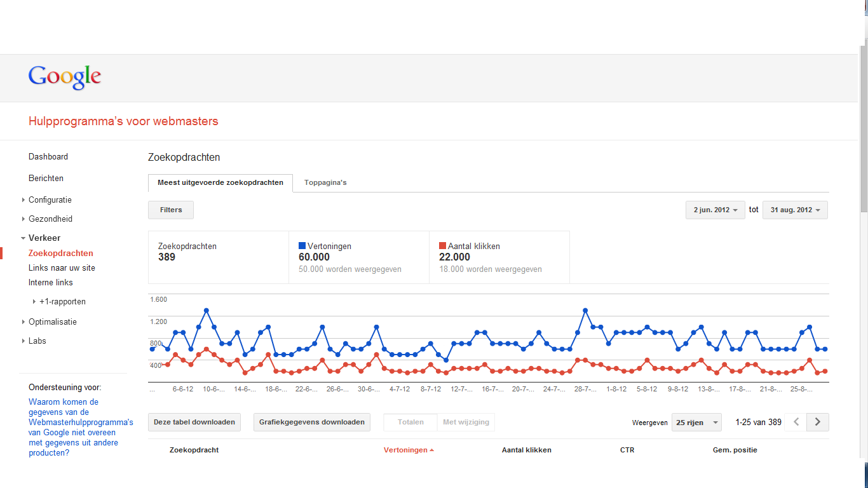Viewport: 868px width, 488px height.
Task: Click the 1-25 van 389 pagination text
Action: coord(759,422)
